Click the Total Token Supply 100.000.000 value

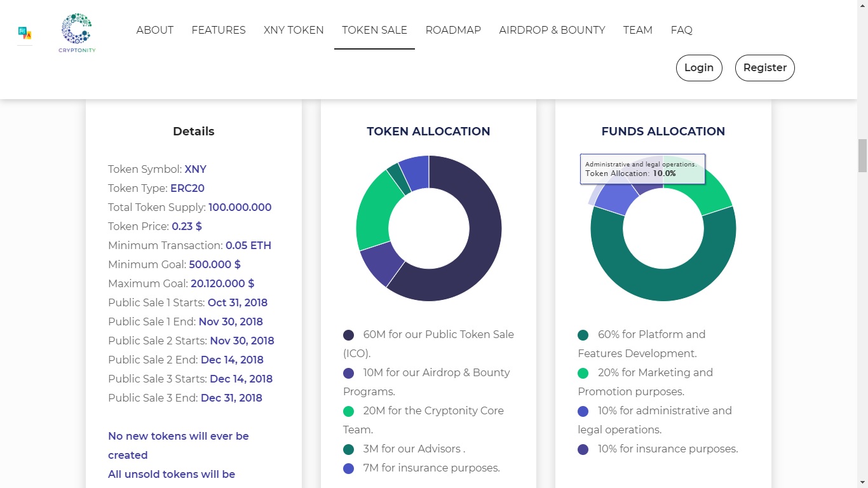[x=240, y=207]
